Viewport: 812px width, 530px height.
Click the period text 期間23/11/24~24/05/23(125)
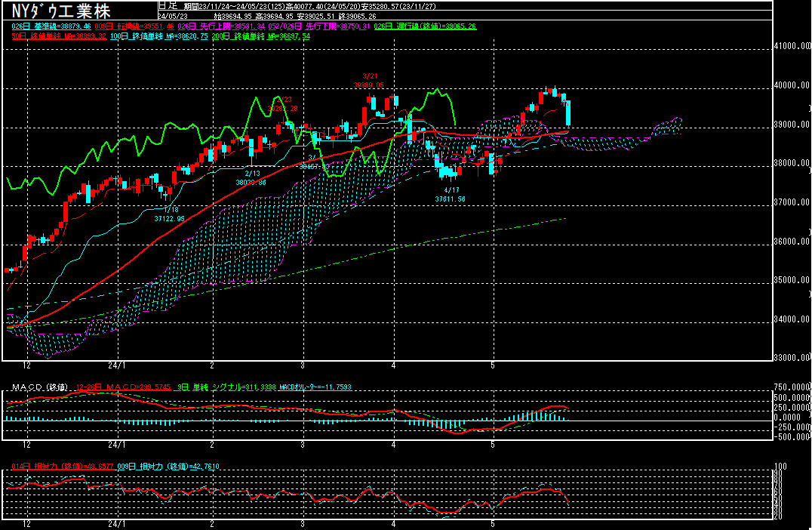234,6
